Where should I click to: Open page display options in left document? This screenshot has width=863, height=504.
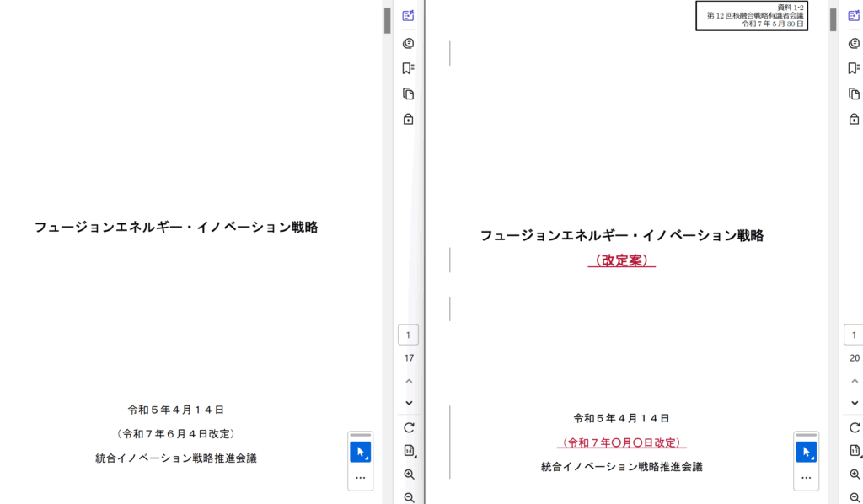click(x=409, y=451)
